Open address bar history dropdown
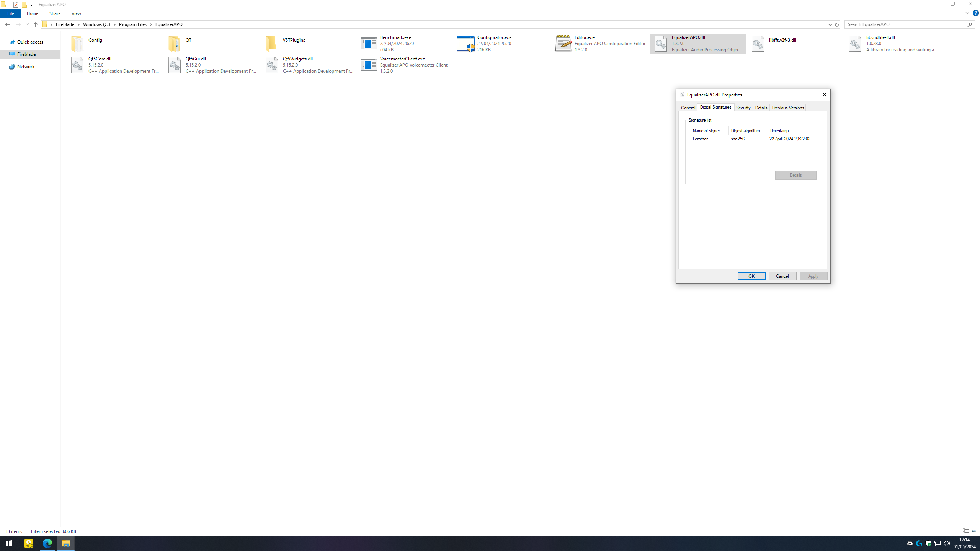Screen dimensions: 980x551 830,24
